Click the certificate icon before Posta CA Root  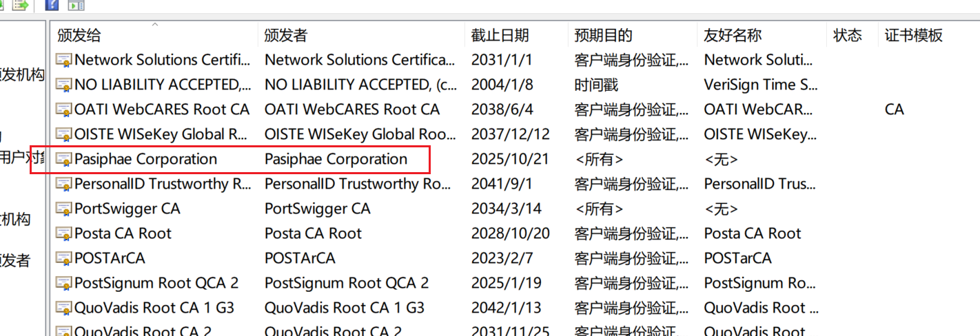64,234
